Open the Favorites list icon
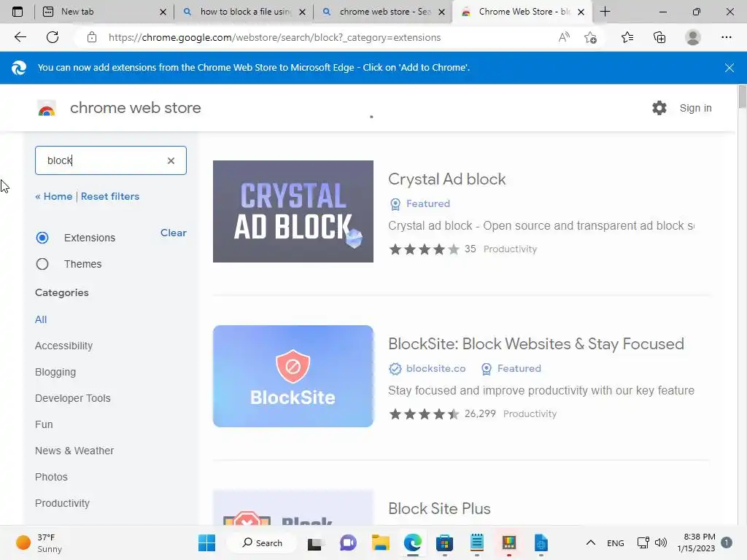Image resolution: width=747 pixels, height=560 pixels. 627,37
